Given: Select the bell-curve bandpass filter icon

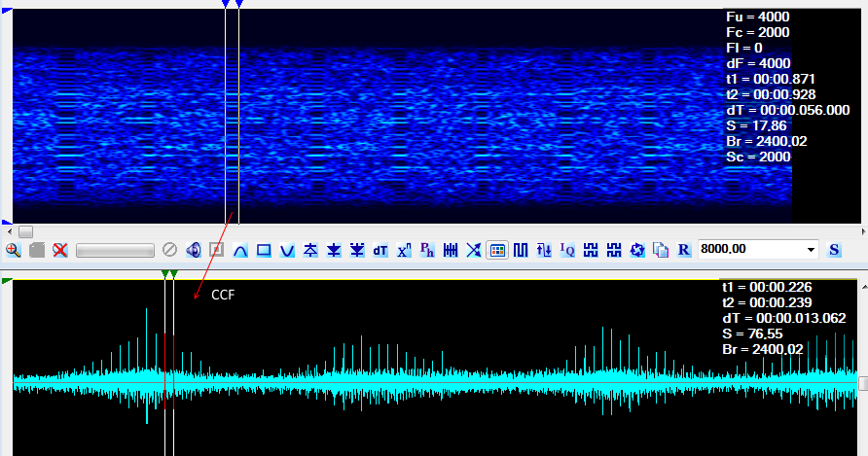Looking at the screenshot, I should coord(240,250).
